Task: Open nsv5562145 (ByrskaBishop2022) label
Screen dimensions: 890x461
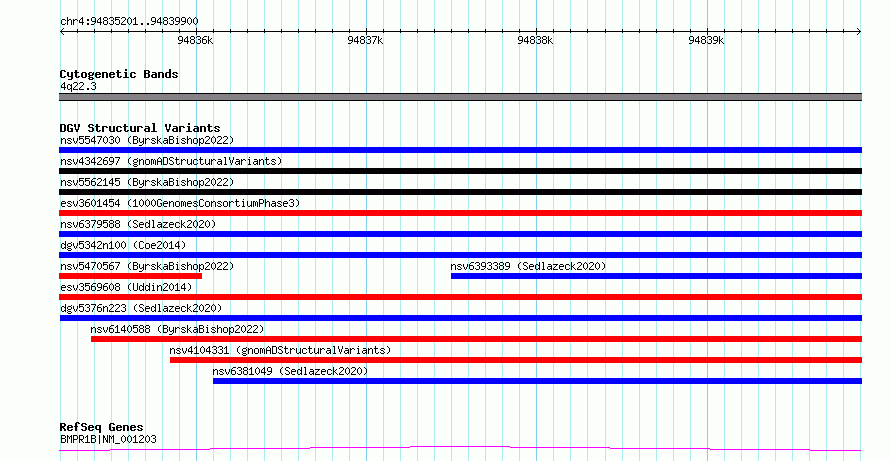Action: click(x=147, y=182)
